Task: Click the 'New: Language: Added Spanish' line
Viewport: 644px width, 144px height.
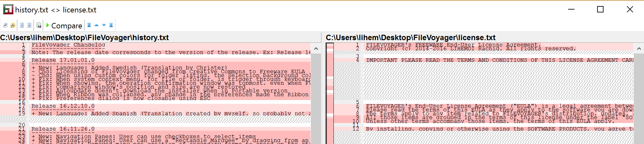Action: pyautogui.click(x=171, y=113)
